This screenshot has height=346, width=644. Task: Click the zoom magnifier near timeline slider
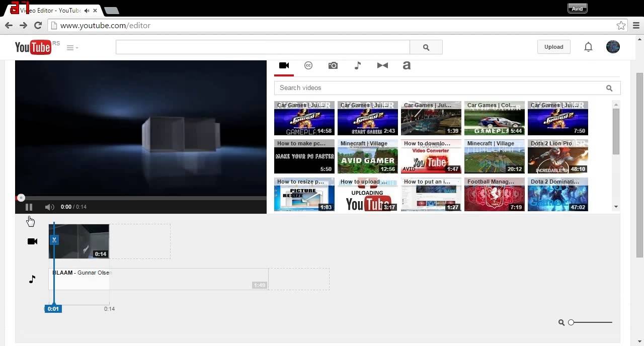pos(561,322)
